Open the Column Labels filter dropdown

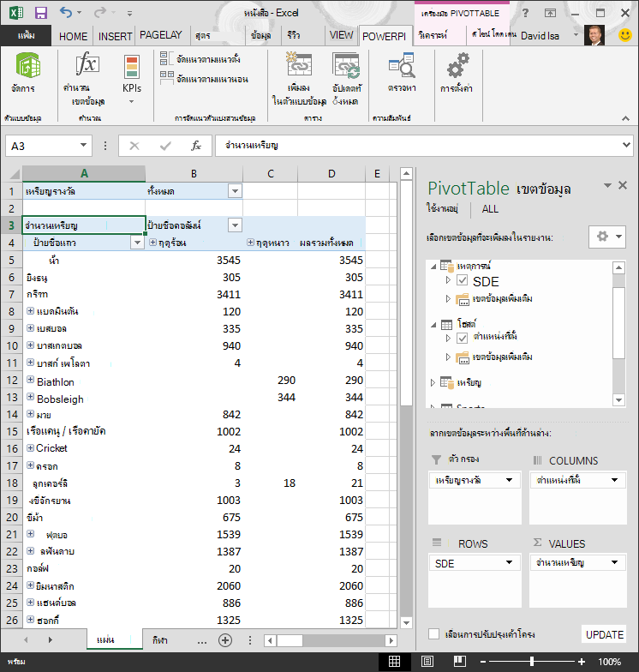[235, 225]
